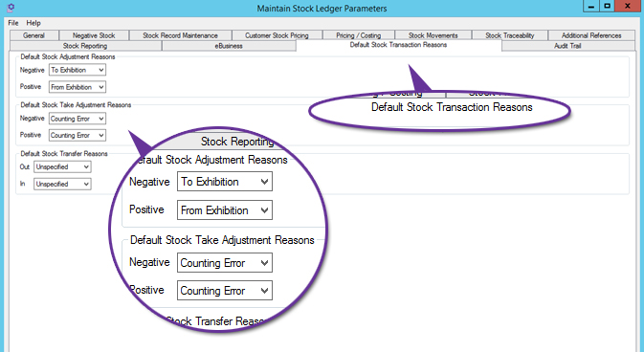Expand the Positive stock adjustment reason dropdown

[x=78, y=87]
